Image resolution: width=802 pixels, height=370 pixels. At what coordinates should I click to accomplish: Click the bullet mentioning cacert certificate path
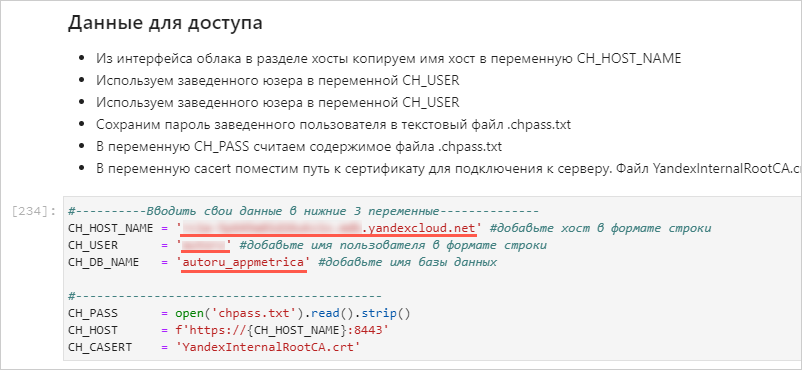pos(449,169)
